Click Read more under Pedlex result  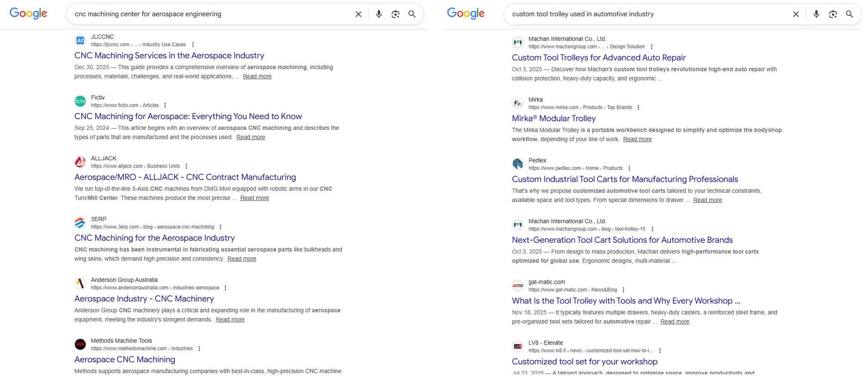click(x=707, y=200)
